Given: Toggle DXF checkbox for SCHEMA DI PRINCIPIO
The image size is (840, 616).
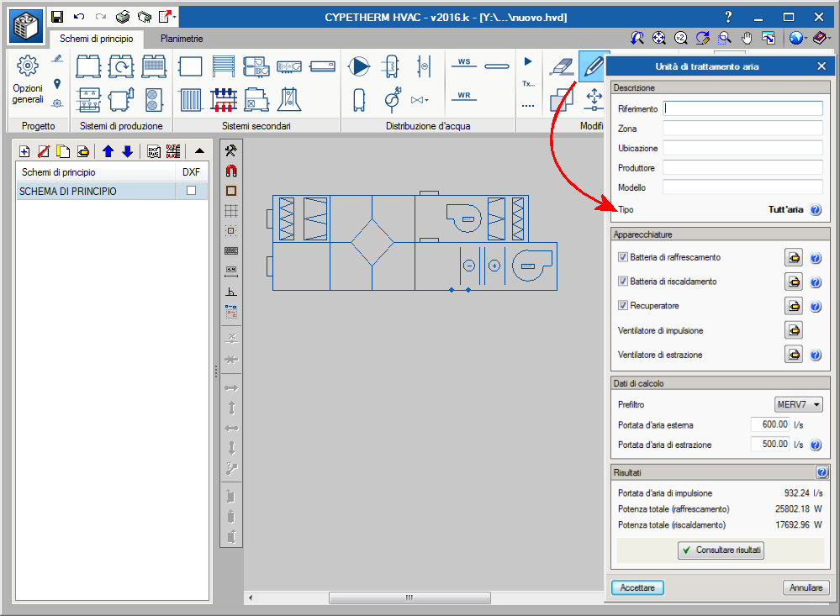Looking at the screenshot, I should tap(191, 191).
